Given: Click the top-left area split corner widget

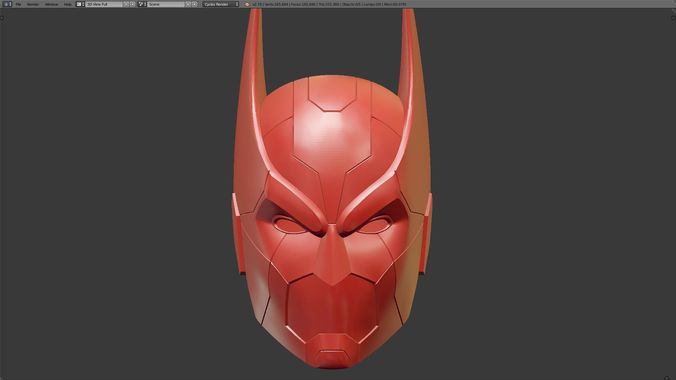Looking at the screenshot, I should (x=2, y=18).
